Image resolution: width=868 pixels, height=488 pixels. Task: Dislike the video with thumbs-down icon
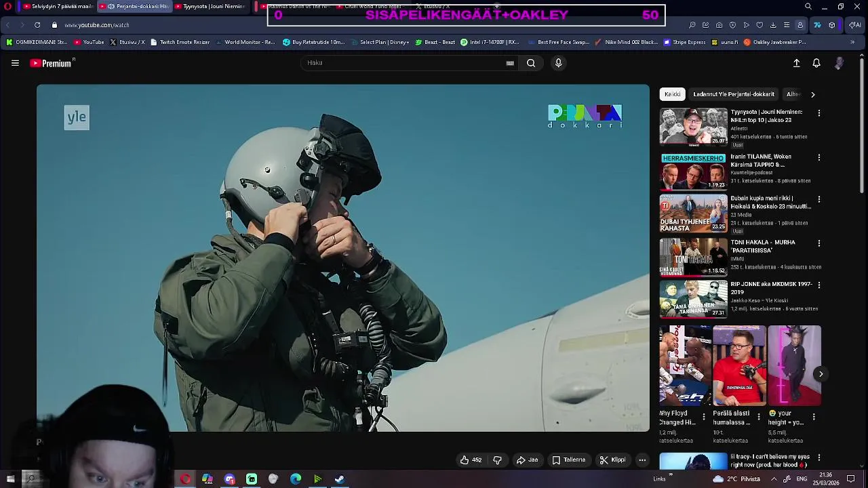click(497, 460)
